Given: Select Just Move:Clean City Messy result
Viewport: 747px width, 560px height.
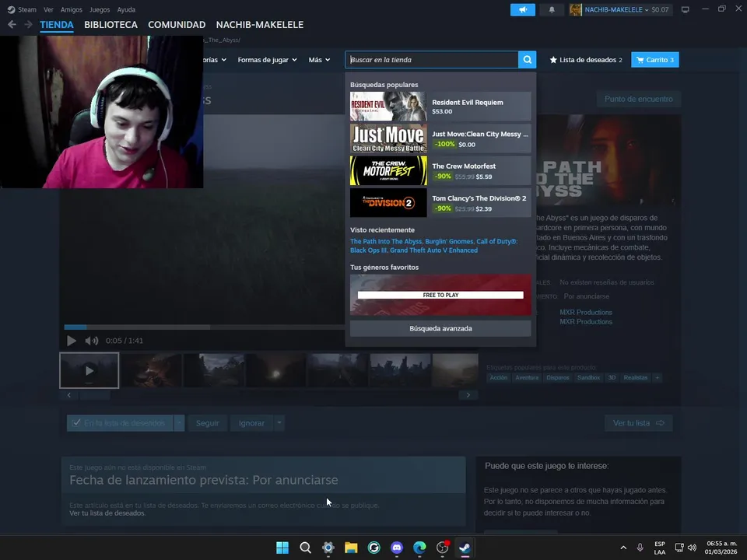Looking at the screenshot, I should 440,138.
